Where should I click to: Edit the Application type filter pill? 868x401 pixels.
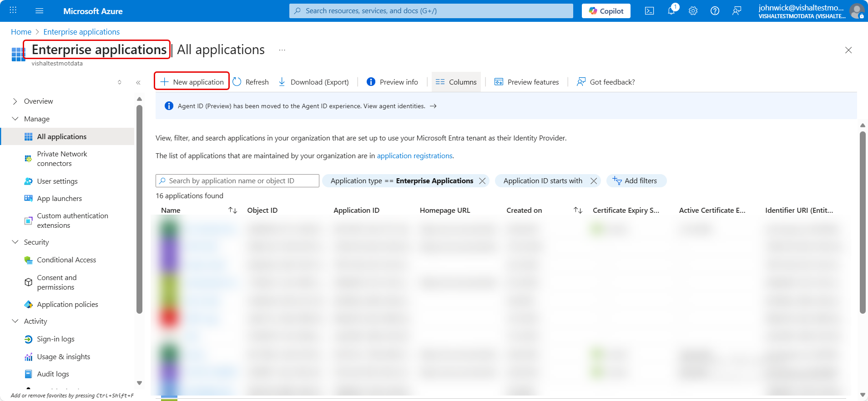(x=402, y=181)
